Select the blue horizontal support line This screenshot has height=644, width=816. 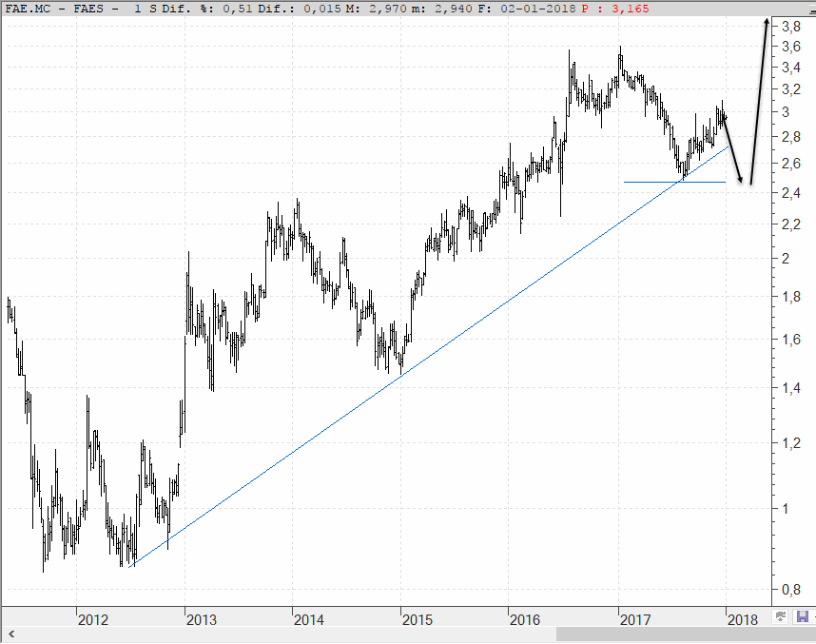674,183
